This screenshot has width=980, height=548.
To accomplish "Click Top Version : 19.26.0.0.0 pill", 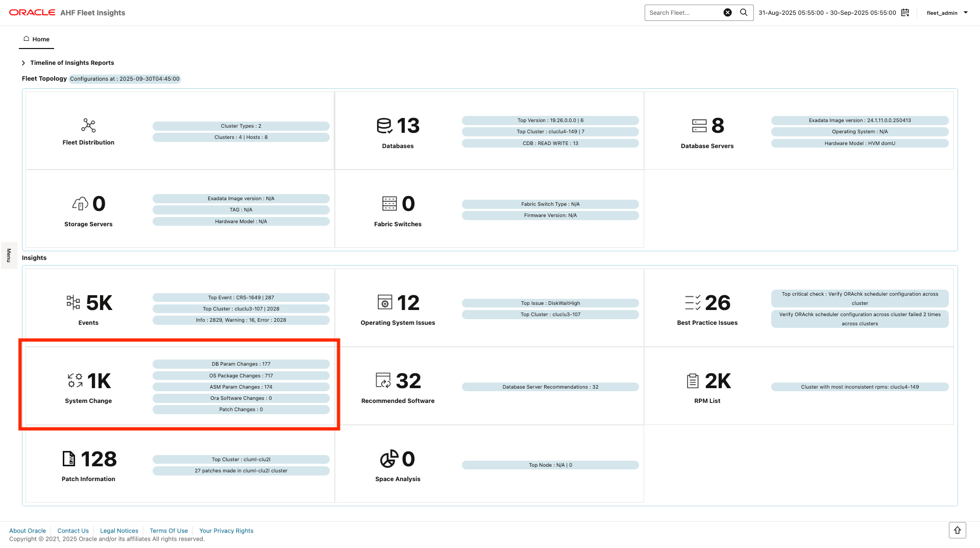I will pos(550,121).
